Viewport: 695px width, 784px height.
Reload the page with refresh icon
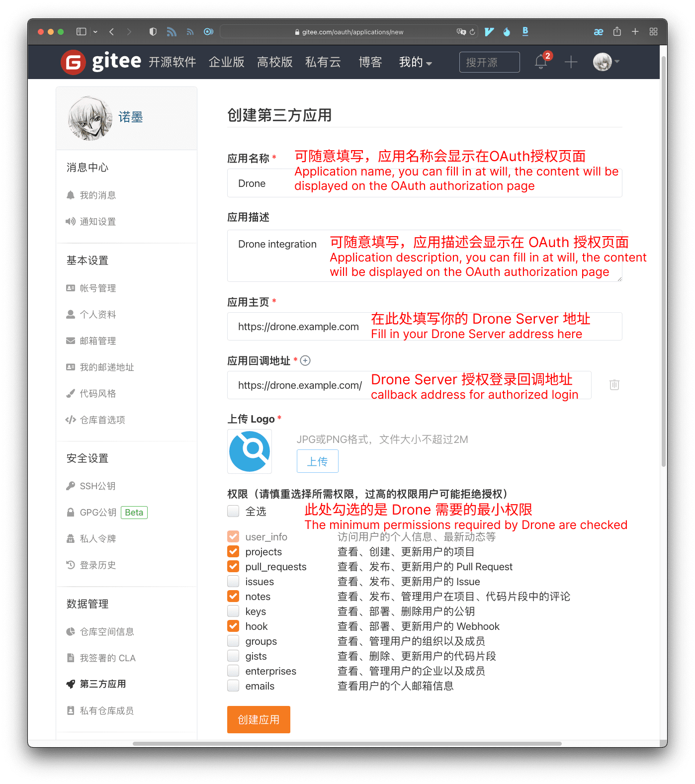pyautogui.click(x=472, y=32)
